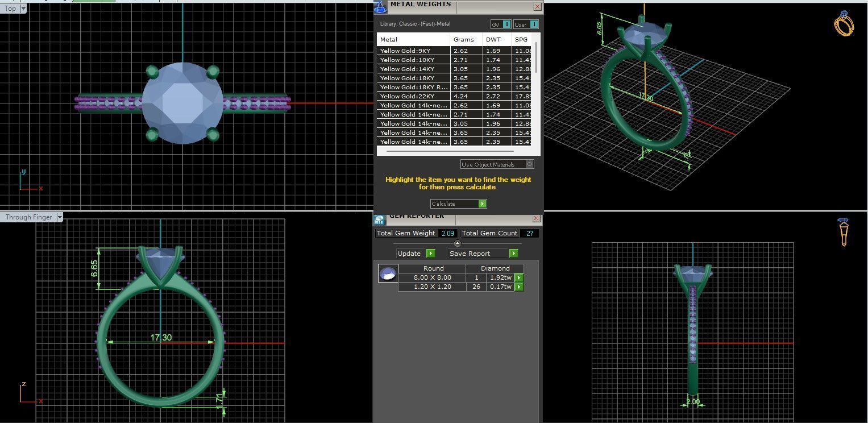Sort by the Metal column header
Image resolution: width=868 pixels, height=423 pixels.
pos(414,40)
